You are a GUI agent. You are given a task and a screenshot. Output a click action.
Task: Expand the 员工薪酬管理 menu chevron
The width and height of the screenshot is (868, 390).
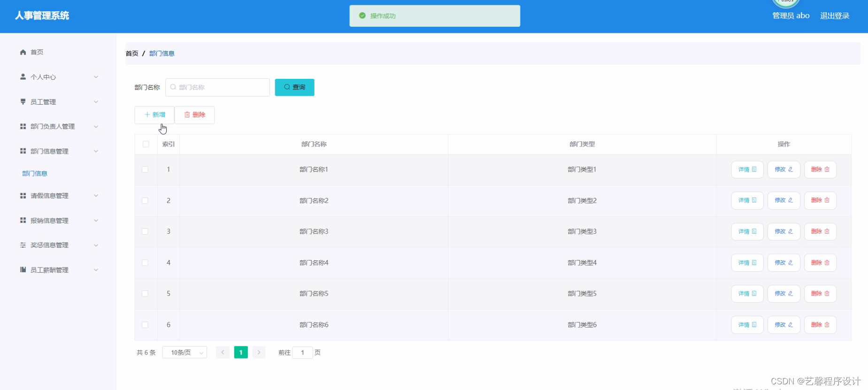coord(96,270)
